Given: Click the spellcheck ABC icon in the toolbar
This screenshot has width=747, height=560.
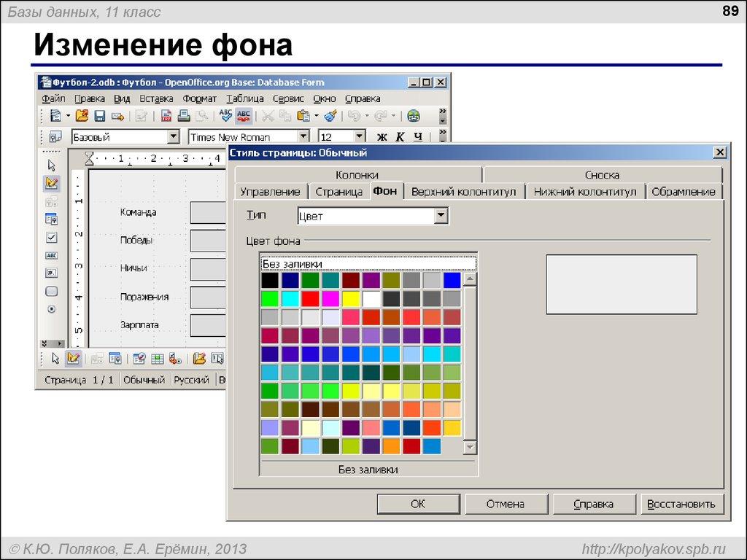Looking at the screenshot, I should 225,116.
